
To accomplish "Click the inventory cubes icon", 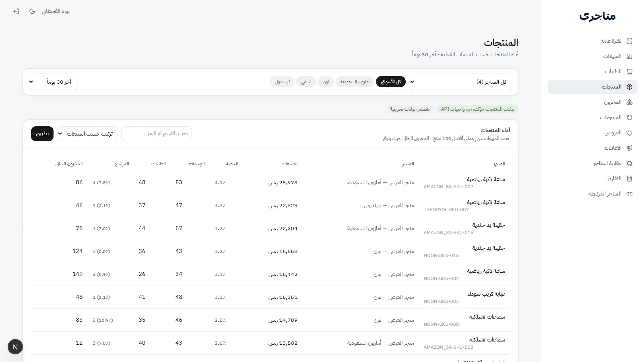I will (630, 102).
